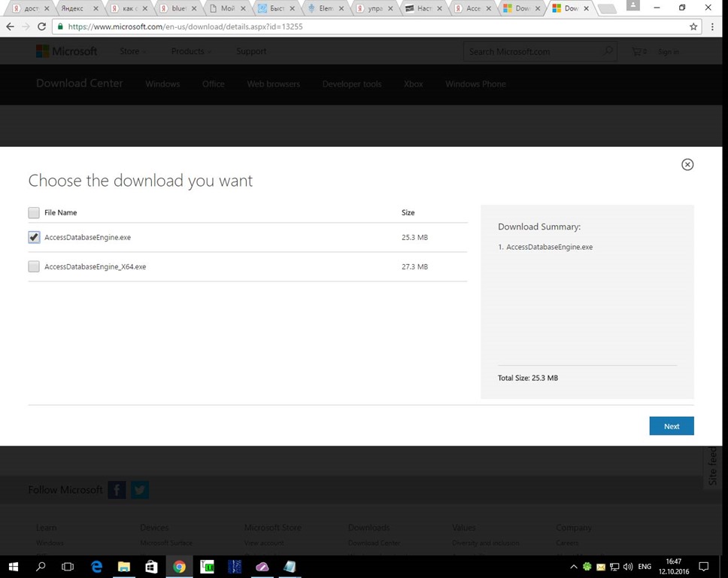Launch Microsoft Edge from the taskbar
Screen dimensions: 728x578
pos(96,567)
